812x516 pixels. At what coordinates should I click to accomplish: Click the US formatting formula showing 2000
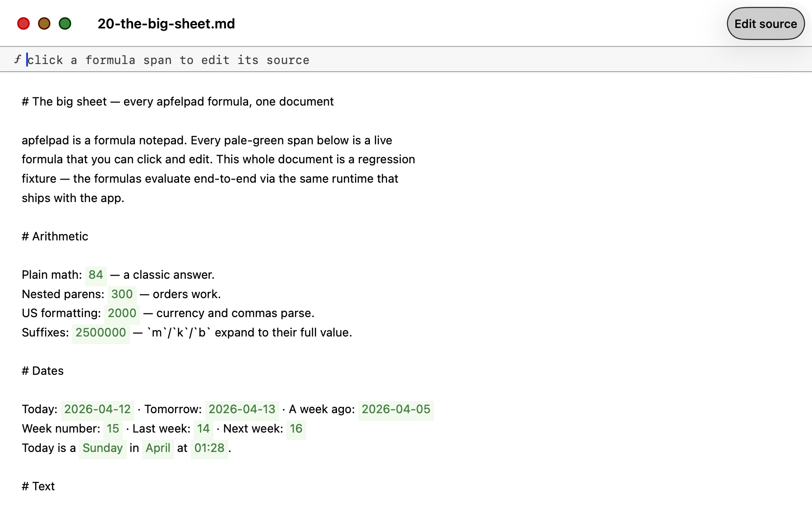pyautogui.click(x=122, y=313)
